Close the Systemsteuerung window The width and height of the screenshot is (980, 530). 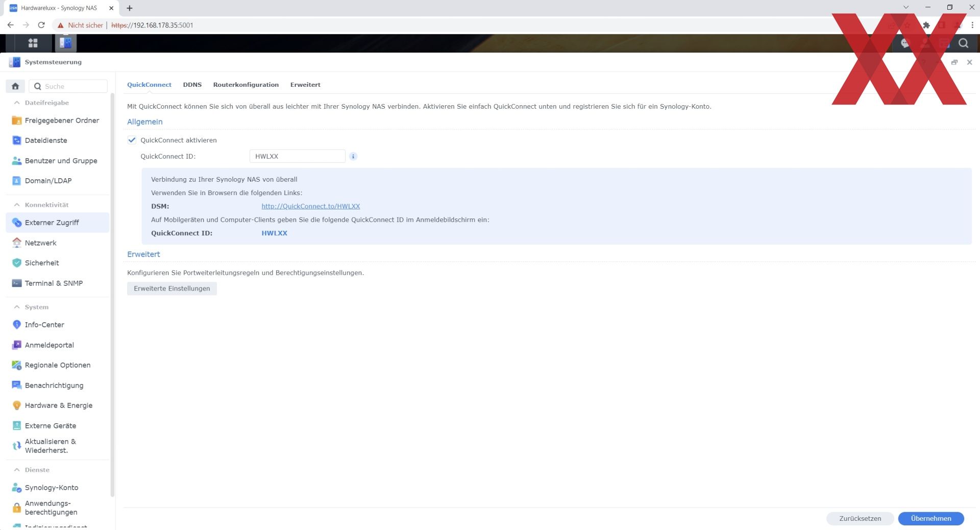pyautogui.click(x=969, y=62)
